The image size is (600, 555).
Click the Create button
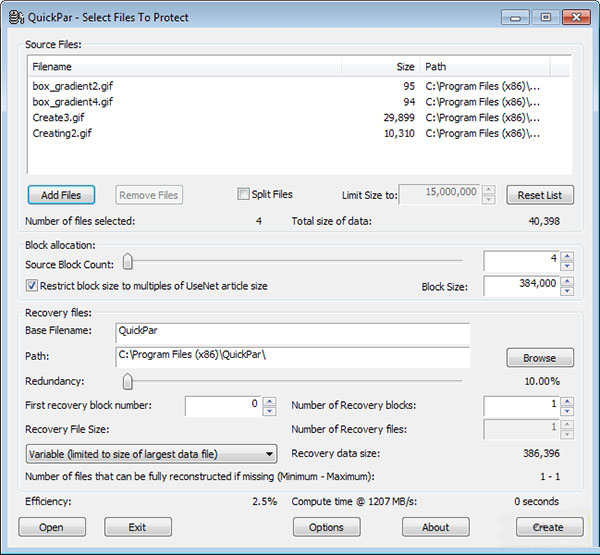549,527
